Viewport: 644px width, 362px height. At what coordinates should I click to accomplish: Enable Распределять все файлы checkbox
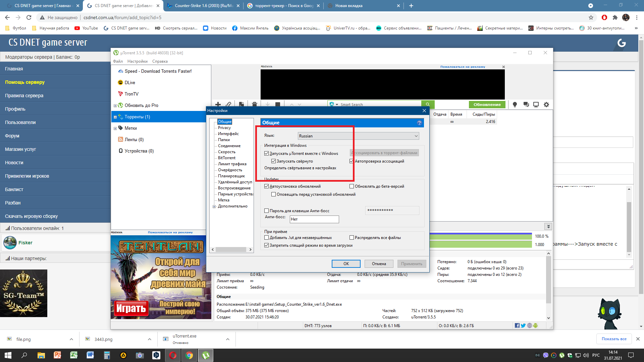click(352, 238)
